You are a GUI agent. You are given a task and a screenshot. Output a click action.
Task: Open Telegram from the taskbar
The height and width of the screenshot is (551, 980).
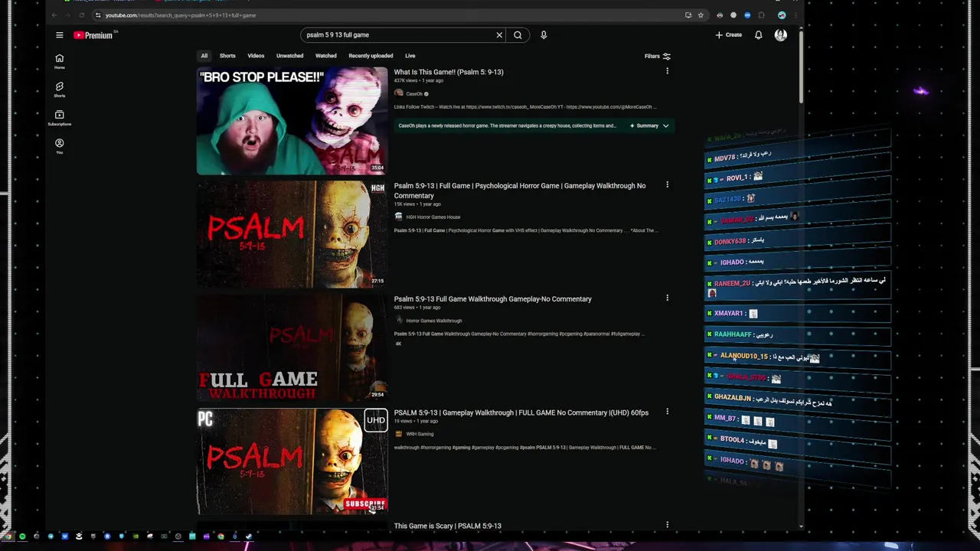point(51,536)
